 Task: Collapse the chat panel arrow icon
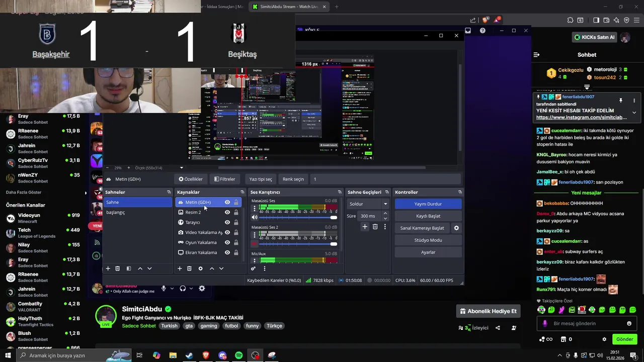[536, 55]
